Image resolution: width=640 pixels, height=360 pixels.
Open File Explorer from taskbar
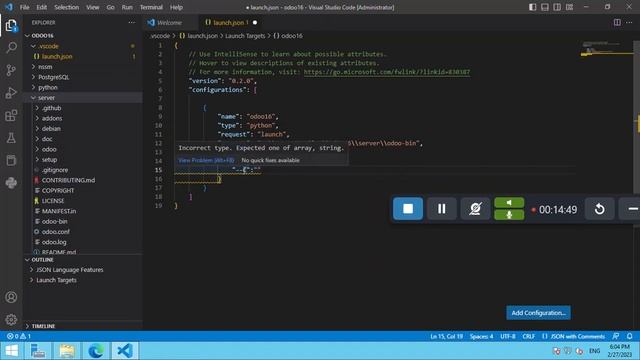tap(67, 351)
